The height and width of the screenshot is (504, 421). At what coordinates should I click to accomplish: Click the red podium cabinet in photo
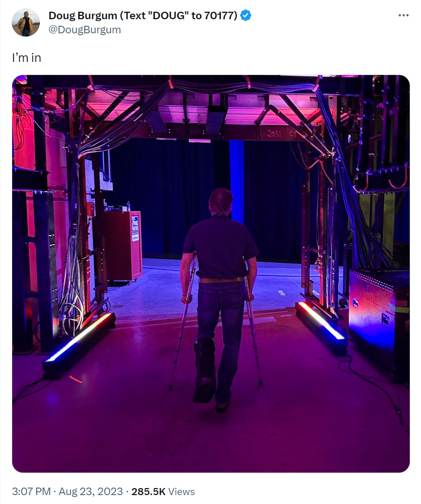(x=123, y=246)
